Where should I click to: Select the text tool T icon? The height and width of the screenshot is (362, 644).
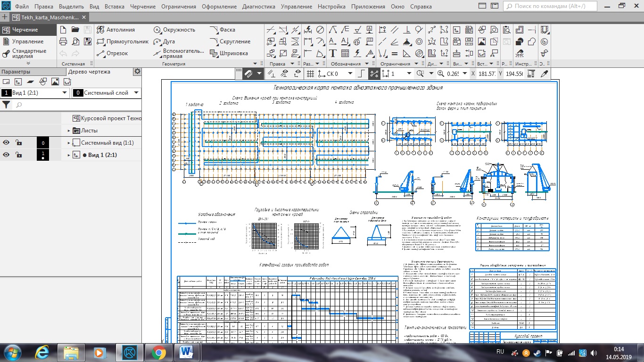[333, 53]
